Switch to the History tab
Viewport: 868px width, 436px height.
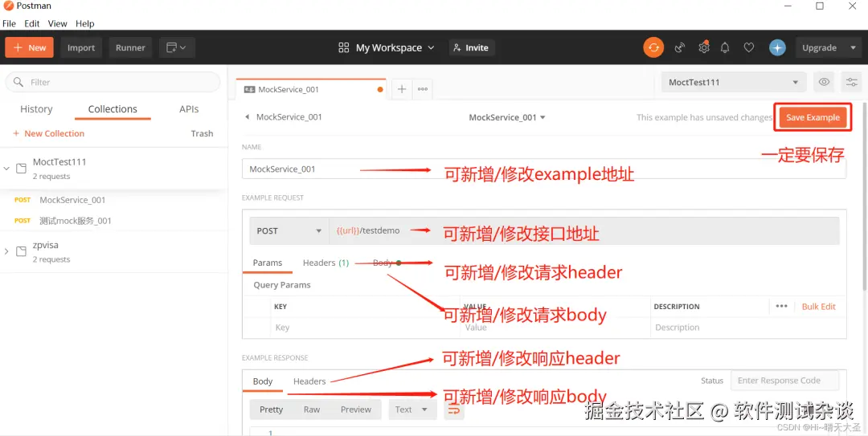(36, 109)
